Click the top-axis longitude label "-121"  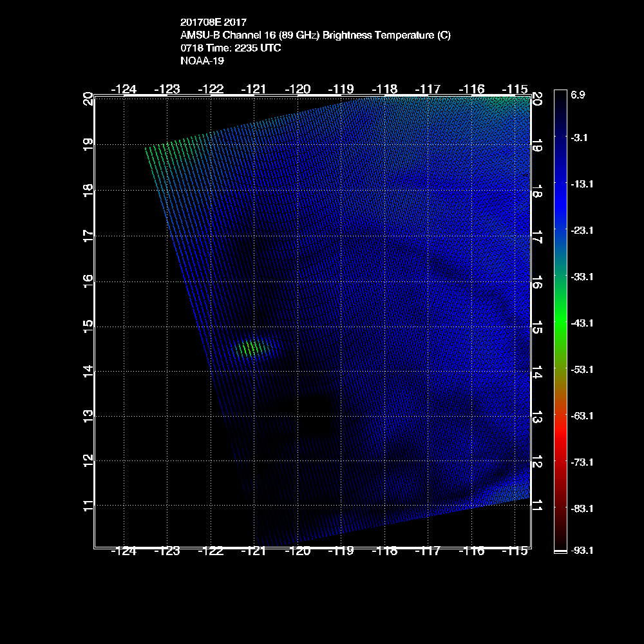pos(254,89)
